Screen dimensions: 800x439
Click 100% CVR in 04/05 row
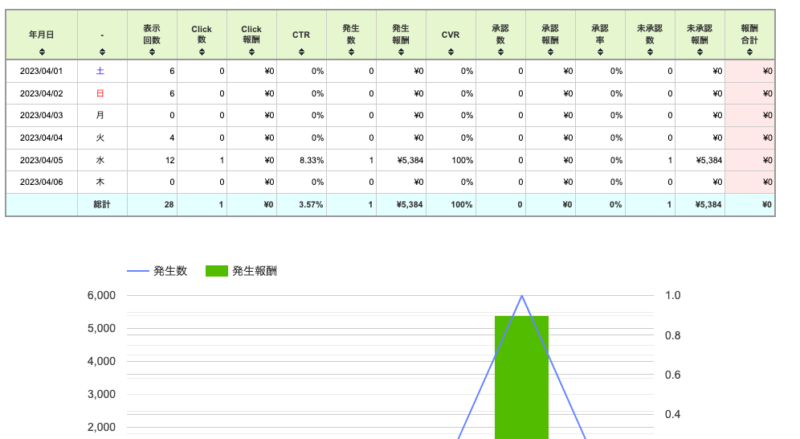coord(462,160)
